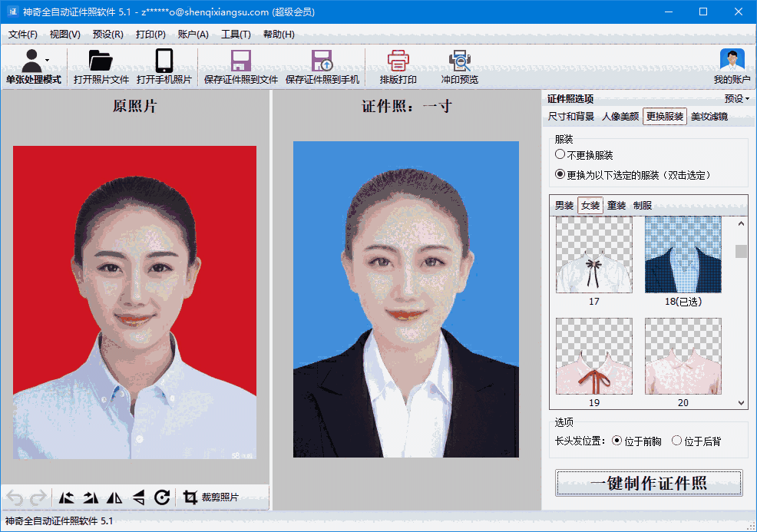Open 我的账户 account icon
This screenshot has width=757, height=532.
732,61
